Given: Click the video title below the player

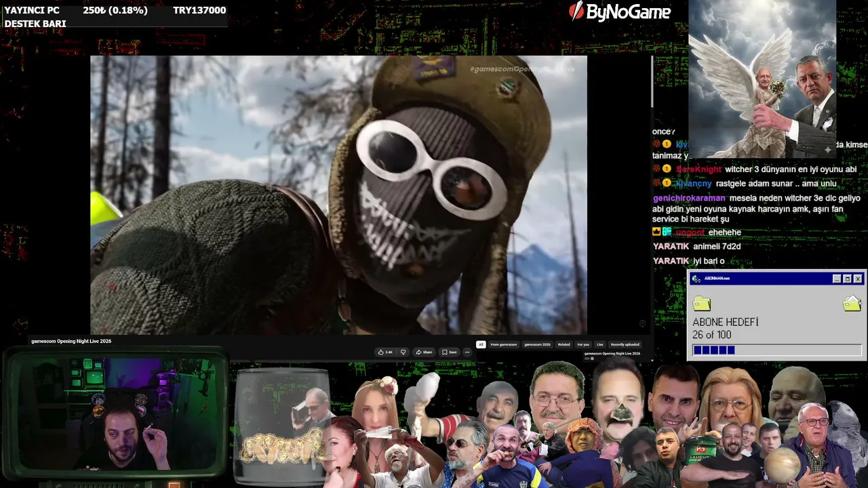Looking at the screenshot, I should tap(71, 341).
